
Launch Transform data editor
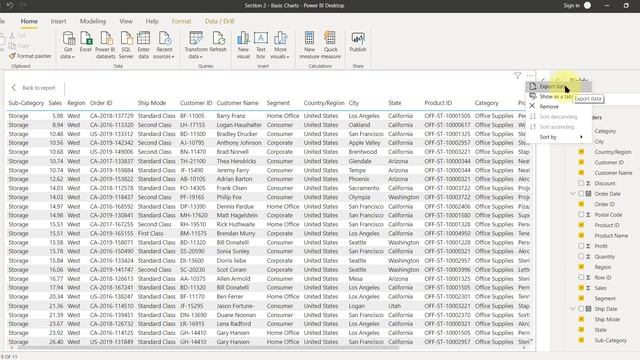(196, 44)
